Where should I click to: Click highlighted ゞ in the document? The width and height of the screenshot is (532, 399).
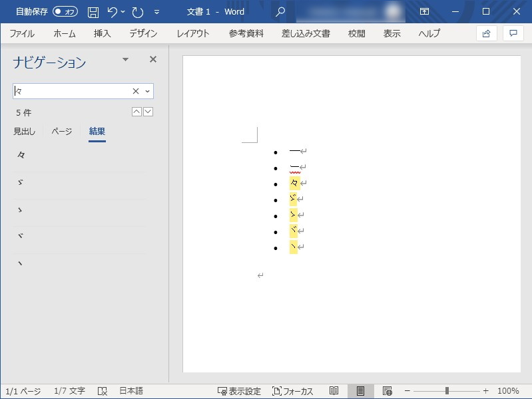tap(293, 199)
